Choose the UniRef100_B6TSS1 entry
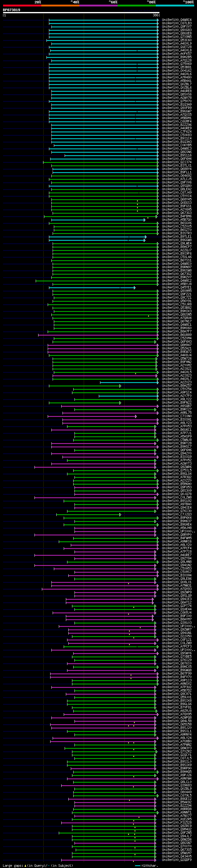 coord(176,260)
